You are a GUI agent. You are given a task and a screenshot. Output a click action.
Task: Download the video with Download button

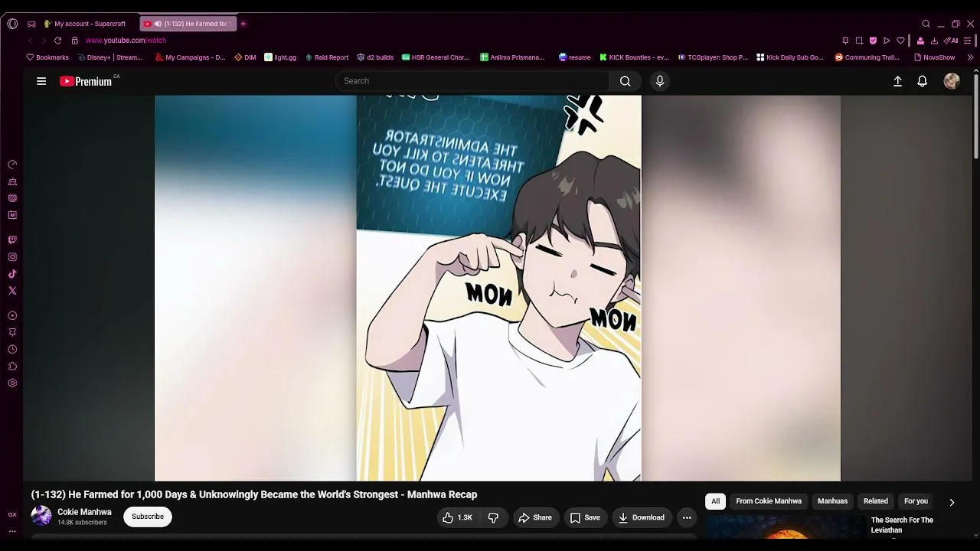tap(642, 517)
